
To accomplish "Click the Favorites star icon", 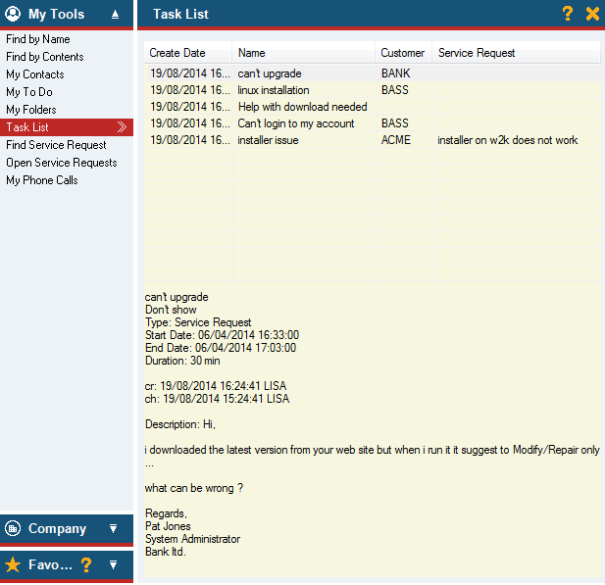I will [x=13, y=565].
